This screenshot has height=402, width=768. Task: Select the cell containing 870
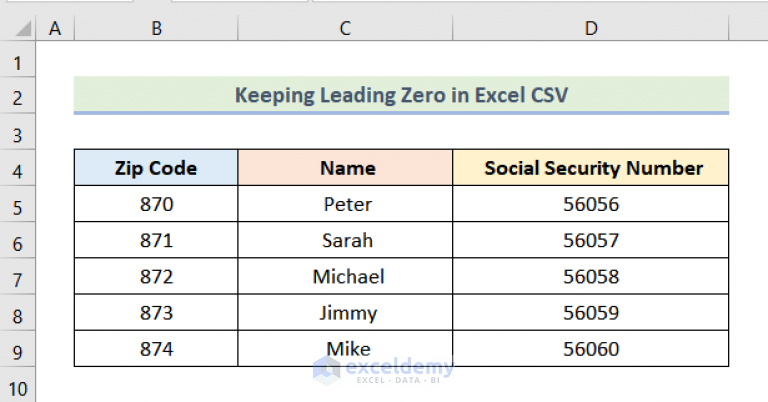(156, 204)
